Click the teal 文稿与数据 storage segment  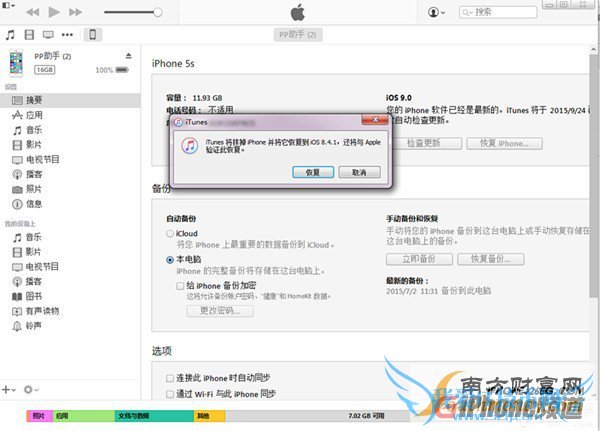[154, 416]
